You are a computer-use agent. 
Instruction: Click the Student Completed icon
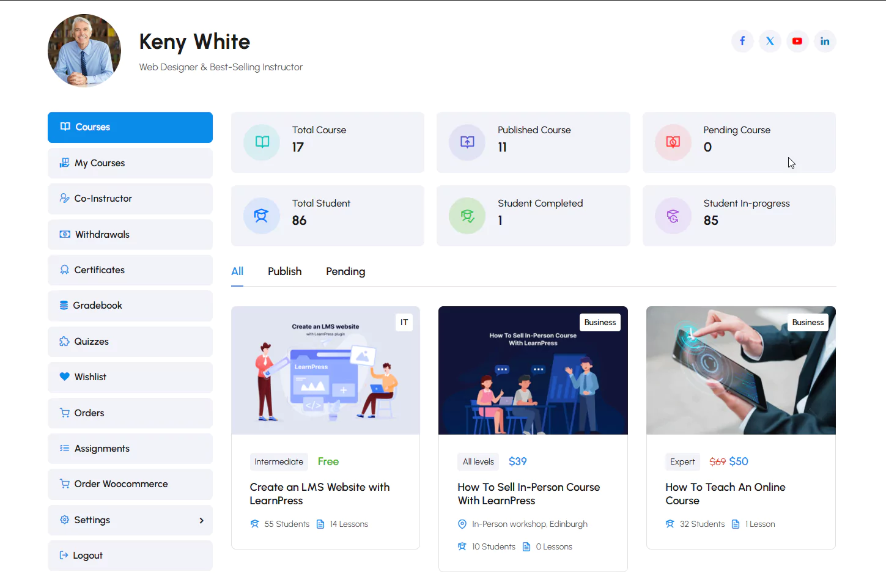(x=467, y=215)
